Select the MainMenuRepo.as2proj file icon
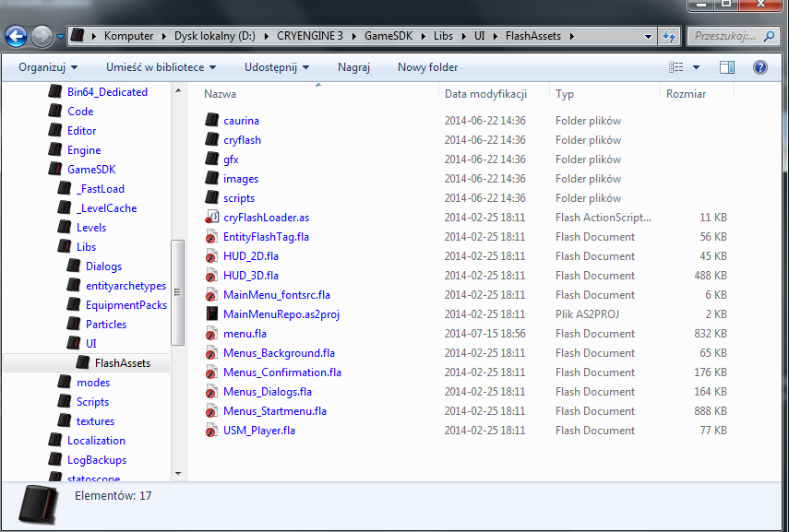Viewport: 789px width, 532px height. pyautogui.click(x=212, y=313)
